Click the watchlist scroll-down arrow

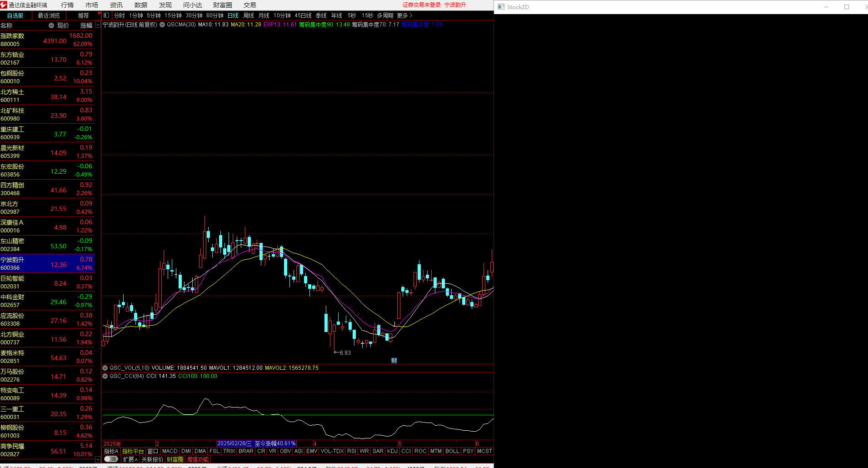tap(98, 459)
